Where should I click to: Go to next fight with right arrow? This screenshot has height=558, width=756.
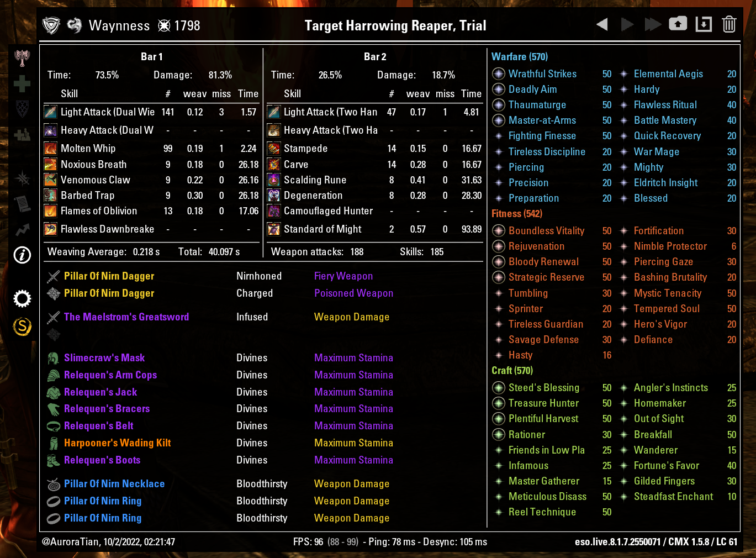(627, 24)
